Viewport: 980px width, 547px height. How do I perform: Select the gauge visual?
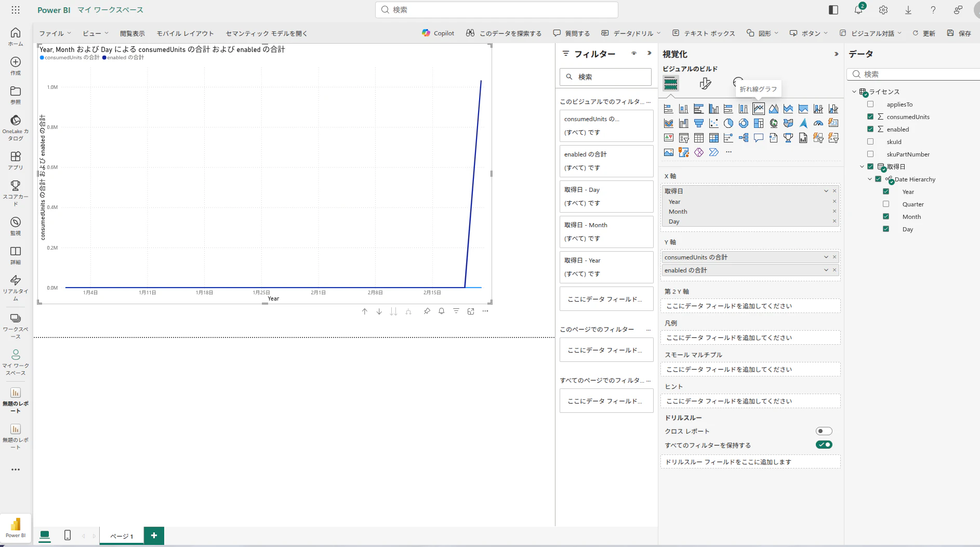coord(818,123)
